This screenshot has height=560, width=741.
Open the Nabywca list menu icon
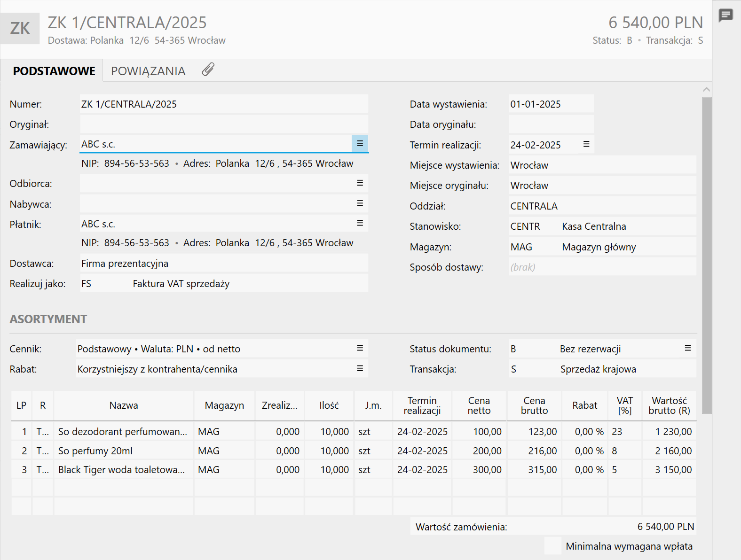(x=360, y=203)
